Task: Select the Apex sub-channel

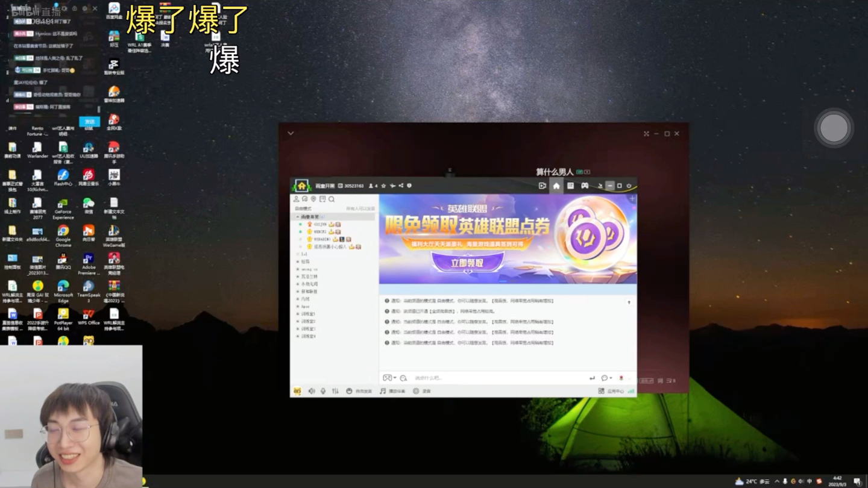Action: 305,306
